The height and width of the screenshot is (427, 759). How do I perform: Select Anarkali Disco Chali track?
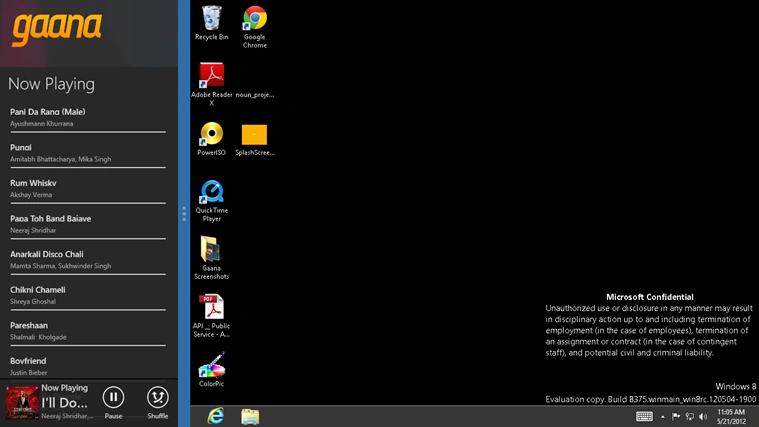click(88, 260)
